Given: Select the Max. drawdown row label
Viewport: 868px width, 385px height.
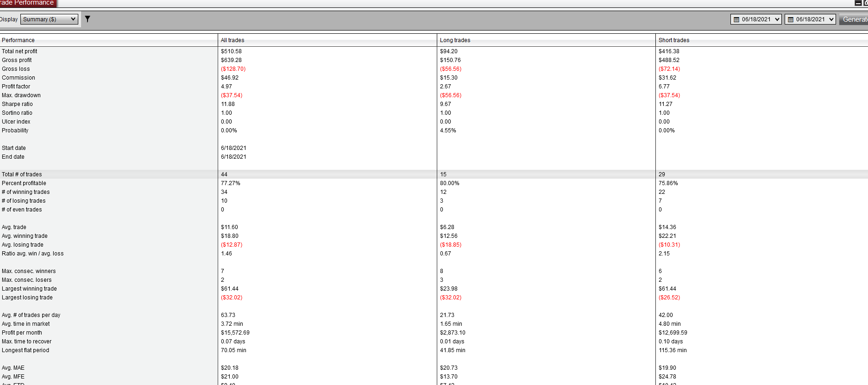Looking at the screenshot, I should click(x=21, y=95).
